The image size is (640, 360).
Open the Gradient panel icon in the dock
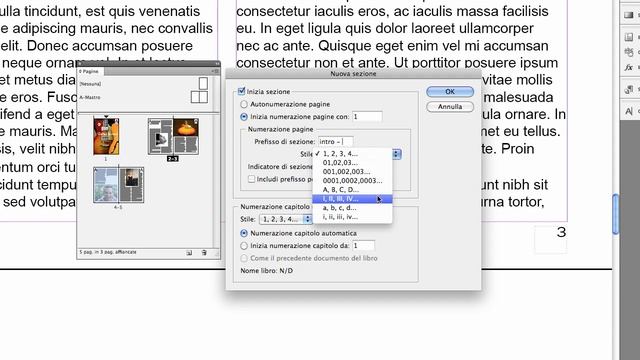(x=629, y=16)
